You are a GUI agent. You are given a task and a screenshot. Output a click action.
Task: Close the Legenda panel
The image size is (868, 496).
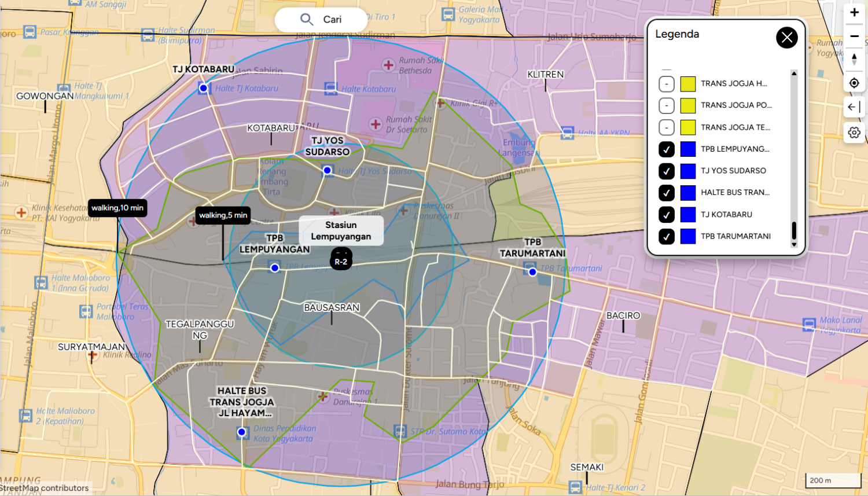pos(786,38)
